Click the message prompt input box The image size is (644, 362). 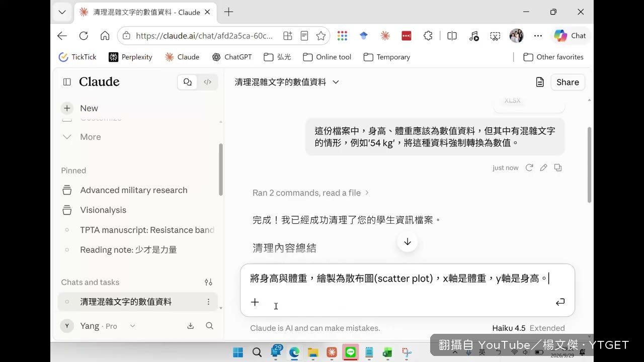click(x=400, y=278)
